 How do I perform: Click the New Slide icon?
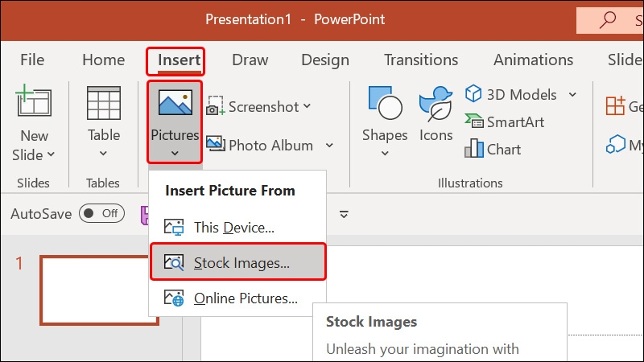pyautogui.click(x=34, y=101)
